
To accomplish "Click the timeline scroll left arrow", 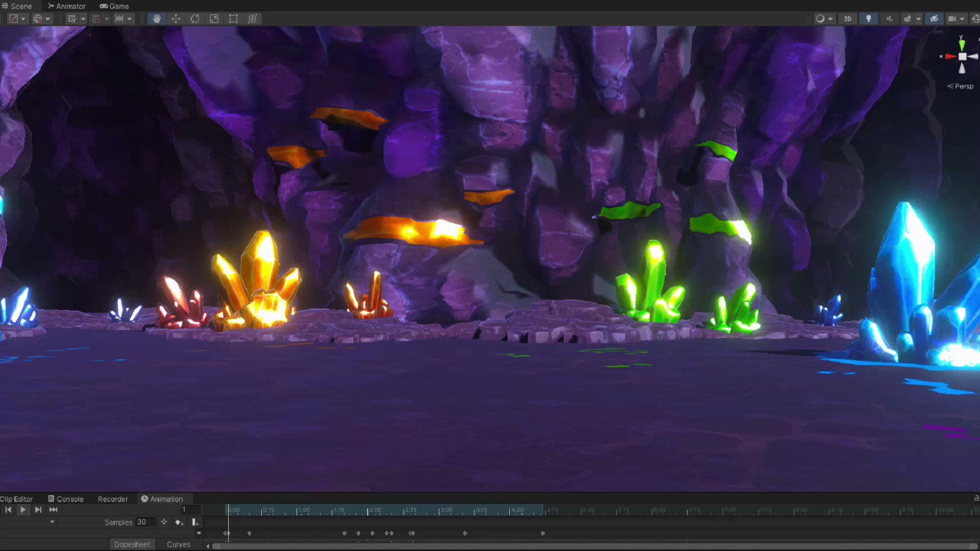I will pyautogui.click(x=208, y=546).
